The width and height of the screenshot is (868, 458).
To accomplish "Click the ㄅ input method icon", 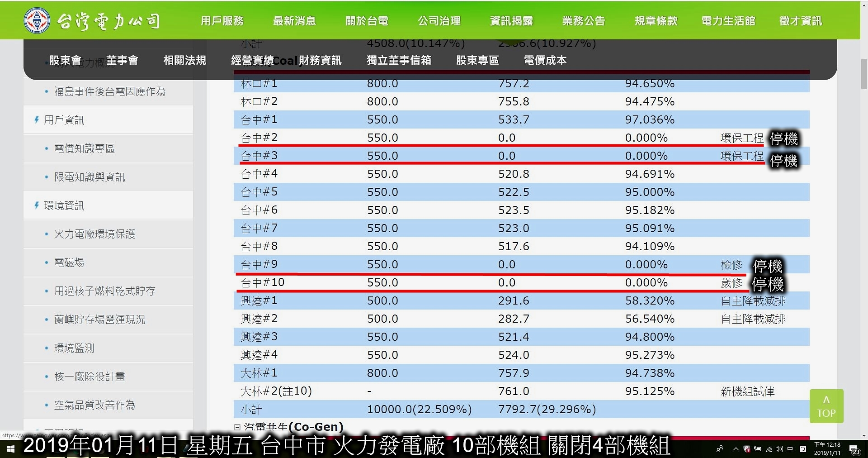I will pos(802,449).
